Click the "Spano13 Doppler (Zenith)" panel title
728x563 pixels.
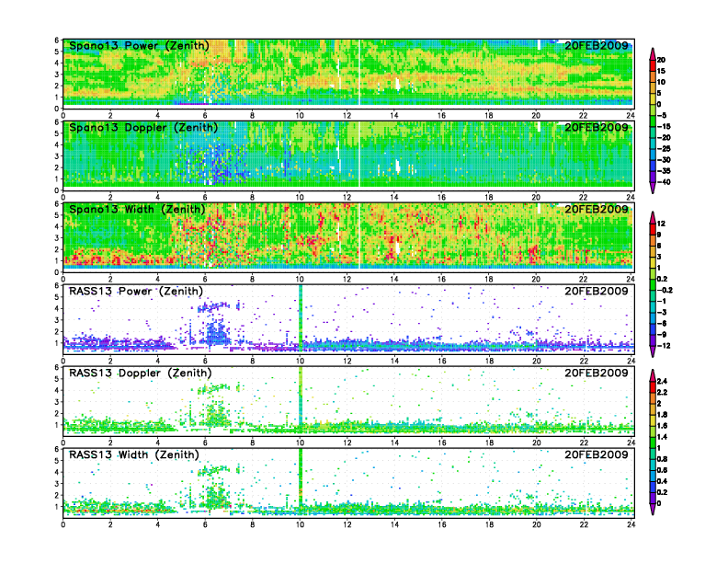143,128
